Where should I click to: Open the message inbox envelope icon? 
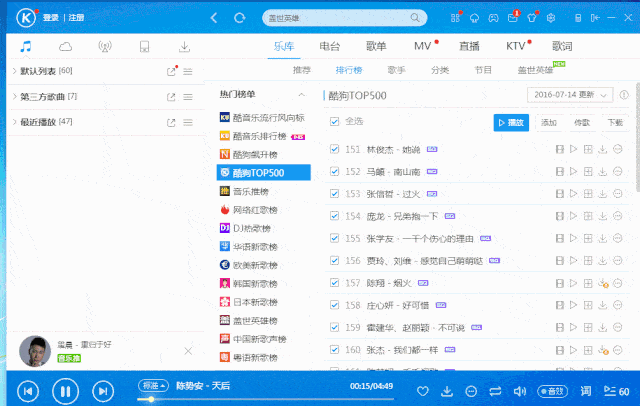pos(513,18)
